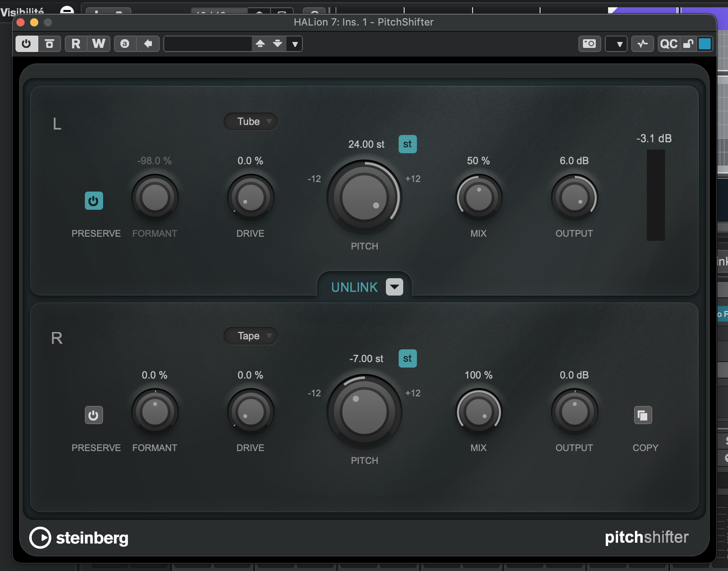The width and height of the screenshot is (728, 571).
Task: Click the QC quick controls button
Action: coord(668,44)
